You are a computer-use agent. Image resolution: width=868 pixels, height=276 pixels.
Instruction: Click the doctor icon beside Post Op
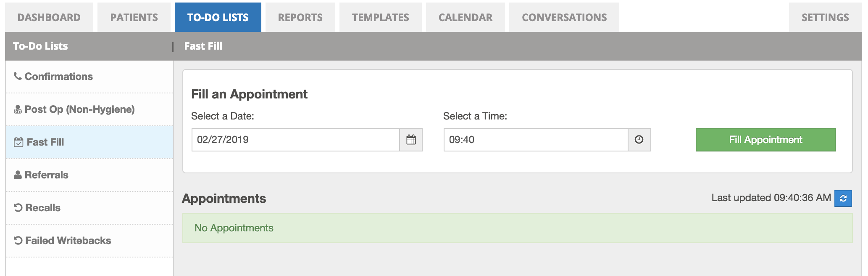(18, 109)
